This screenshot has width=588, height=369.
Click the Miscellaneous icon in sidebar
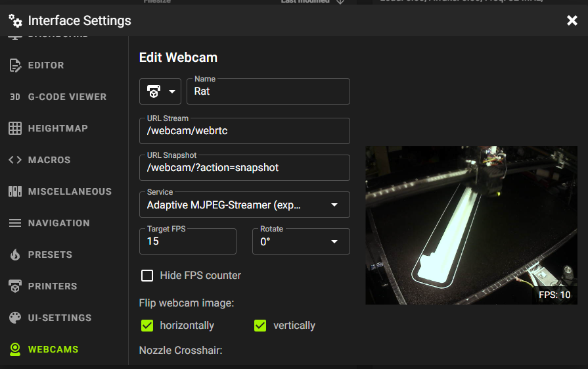(x=15, y=191)
